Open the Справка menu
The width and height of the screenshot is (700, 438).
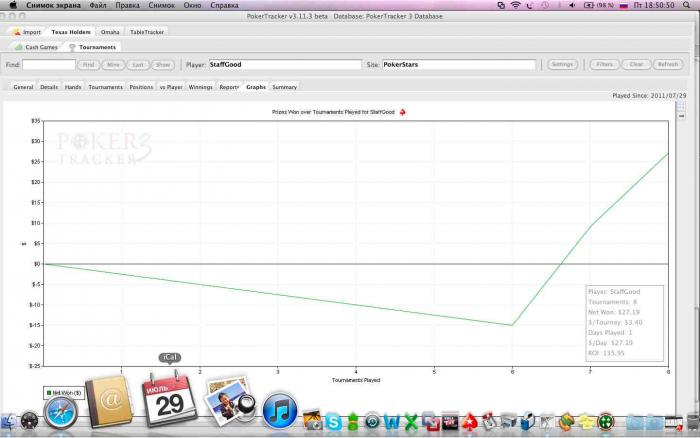coord(224,5)
